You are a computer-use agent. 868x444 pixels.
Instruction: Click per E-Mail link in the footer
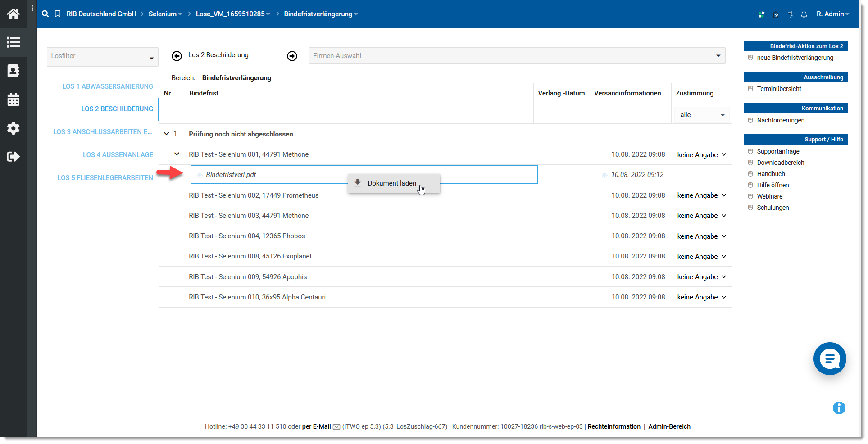coord(316,426)
